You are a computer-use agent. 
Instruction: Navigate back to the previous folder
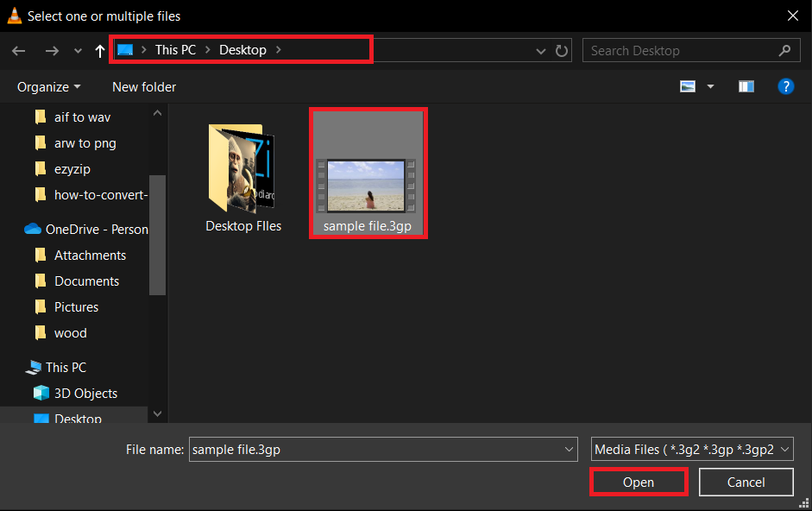click(18, 50)
